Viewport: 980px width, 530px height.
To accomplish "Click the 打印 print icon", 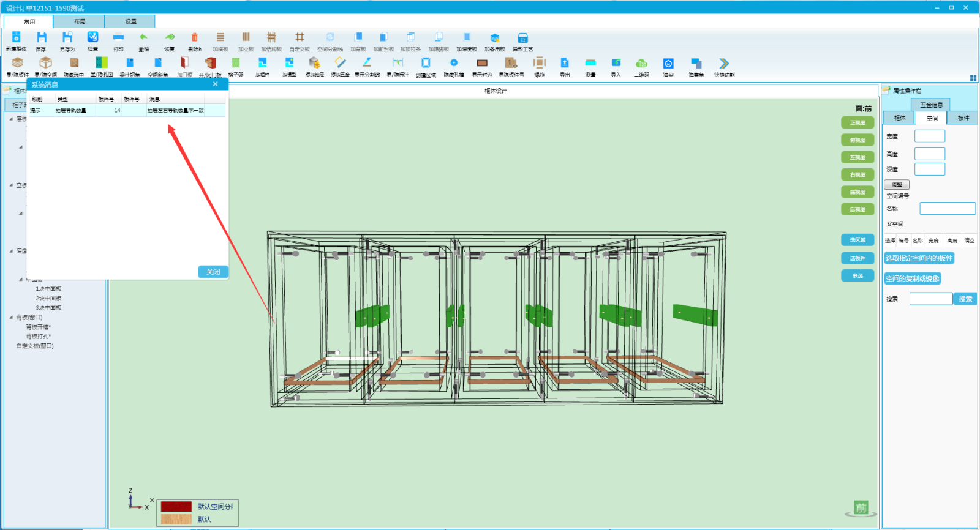I will tap(118, 38).
